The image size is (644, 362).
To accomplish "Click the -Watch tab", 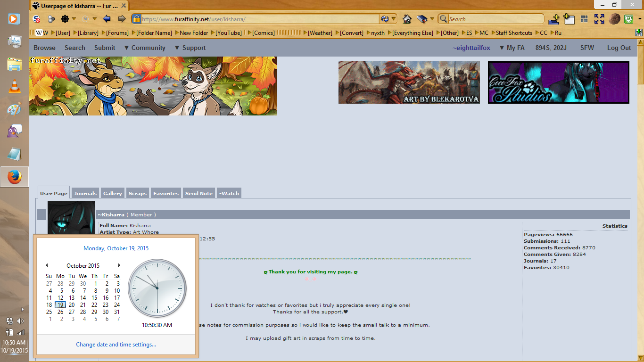I will click(x=229, y=193).
